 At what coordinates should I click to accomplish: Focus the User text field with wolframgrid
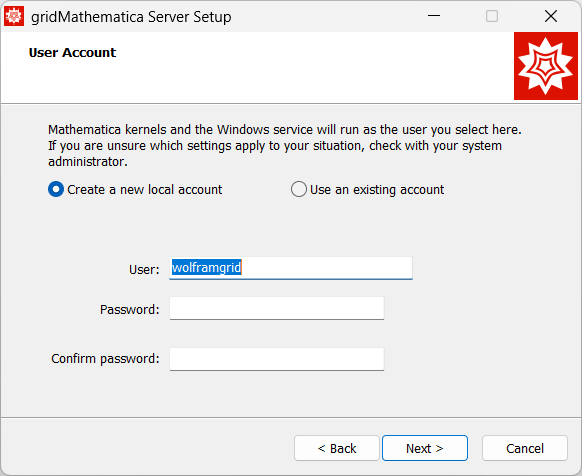tap(291, 268)
